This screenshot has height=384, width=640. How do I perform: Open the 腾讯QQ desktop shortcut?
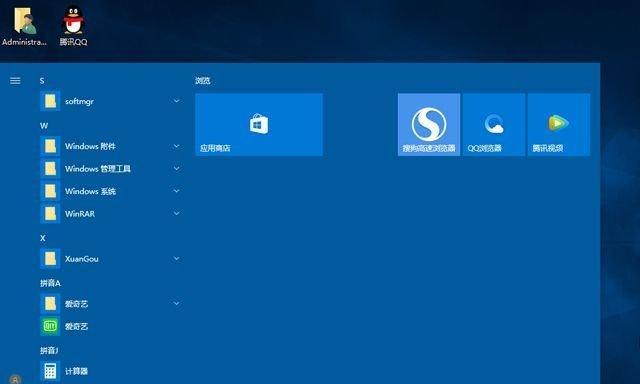point(73,25)
